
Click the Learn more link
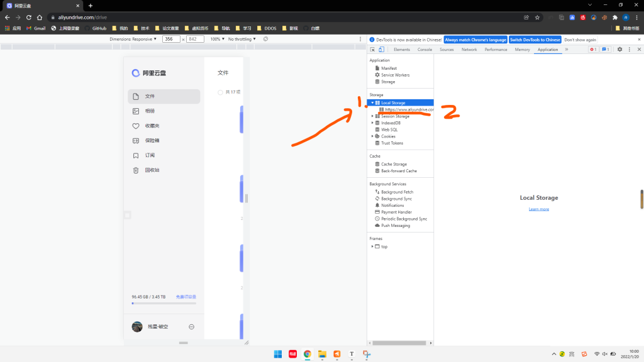(539, 209)
